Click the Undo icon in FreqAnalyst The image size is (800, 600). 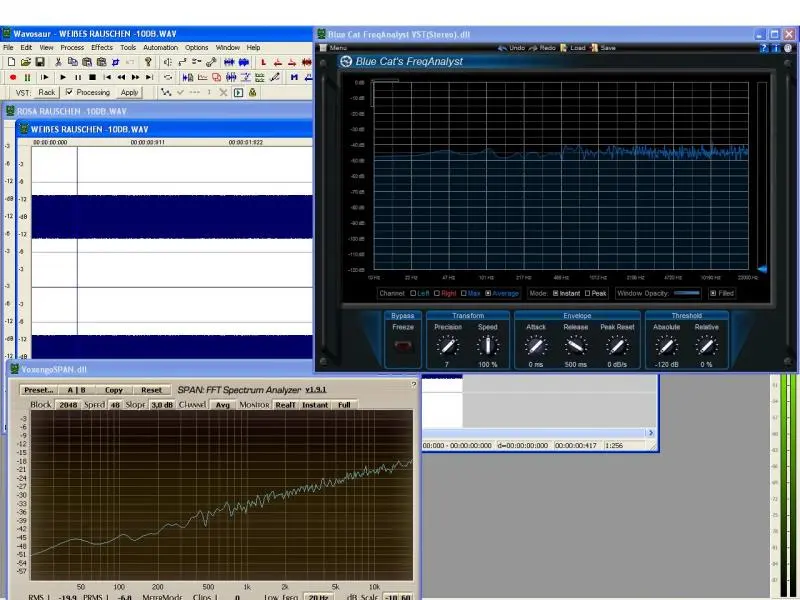click(512, 47)
